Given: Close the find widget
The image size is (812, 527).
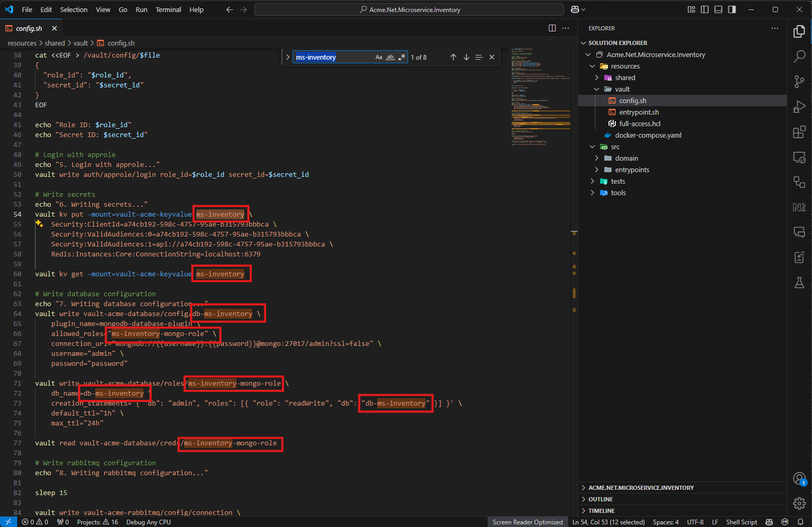Looking at the screenshot, I should point(492,57).
